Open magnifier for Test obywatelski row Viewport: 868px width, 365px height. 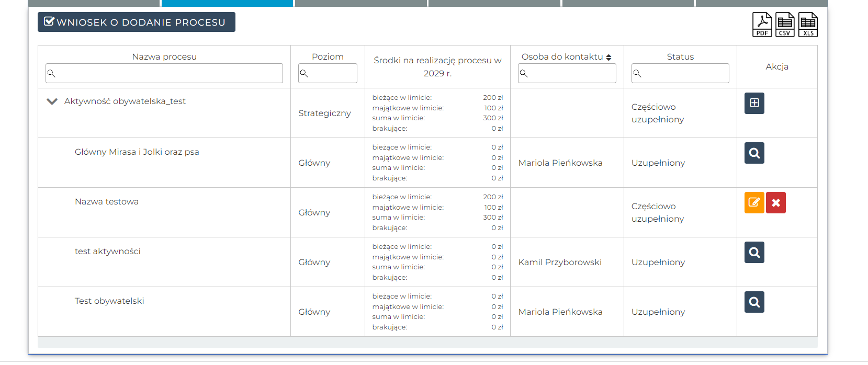(x=754, y=302)
